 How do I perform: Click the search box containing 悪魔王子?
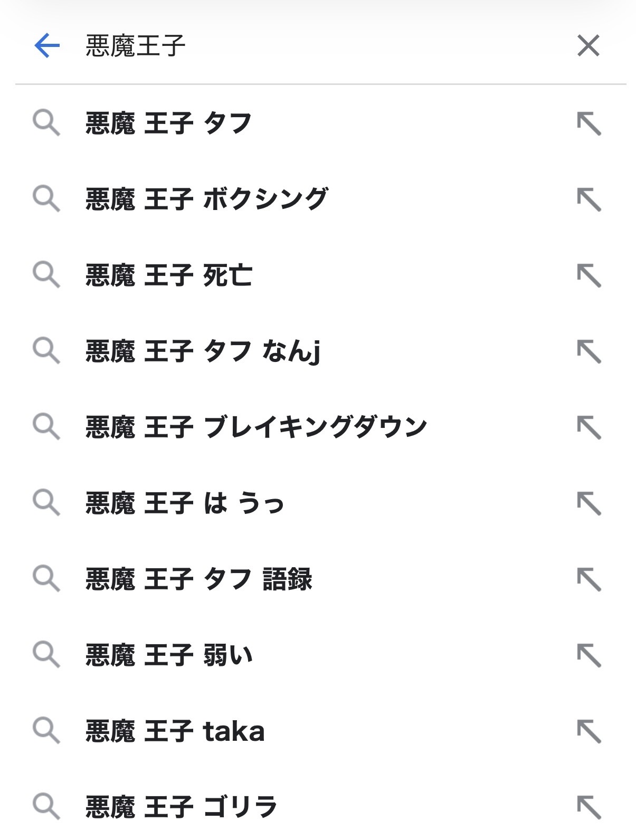pos(317,45)
